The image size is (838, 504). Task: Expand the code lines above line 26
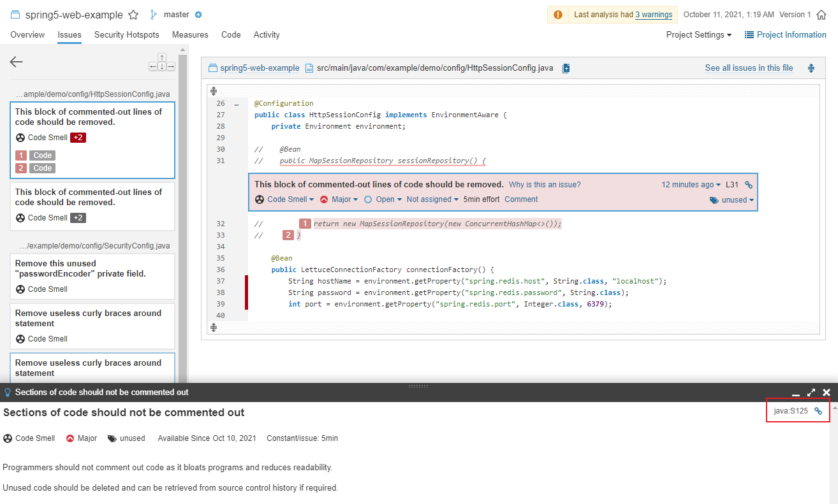214,91
